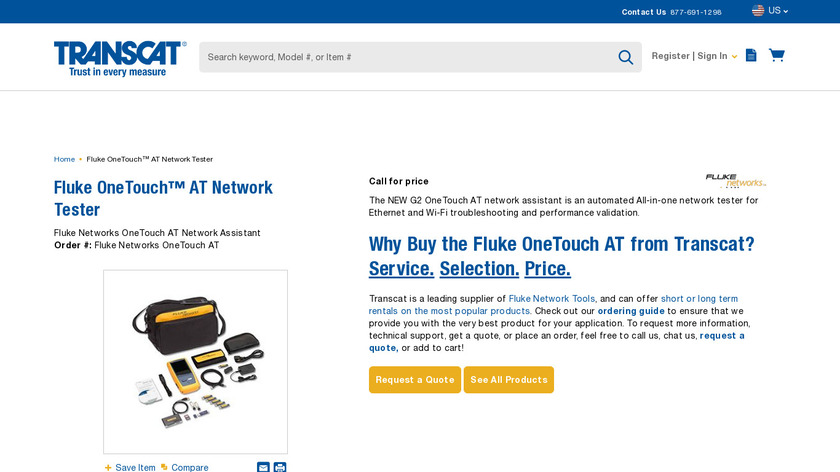Open the Fluke Network Tools link
Screen dimensions: 840x472
coord(551,299)
